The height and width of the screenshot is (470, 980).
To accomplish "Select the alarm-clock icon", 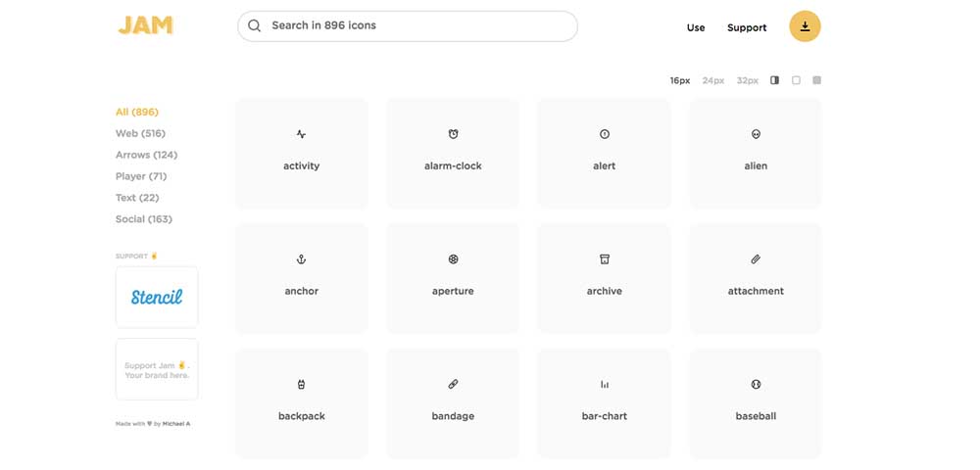I will (x=453, y=152).
